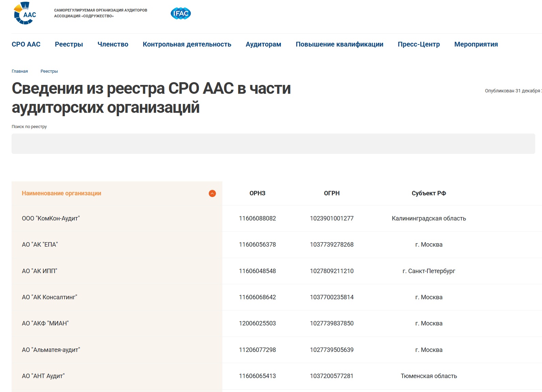This screenshot has width=542, height=392.
Task: Select ОГРН value 1027739837850
Action: pyautogui.click(x=332, y=323)
